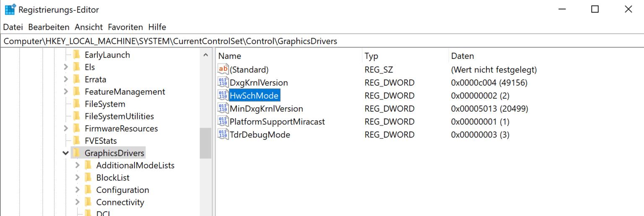The image size is (644, 216).
Task: Select the HwSchMode value name
Action: (254, 95)
